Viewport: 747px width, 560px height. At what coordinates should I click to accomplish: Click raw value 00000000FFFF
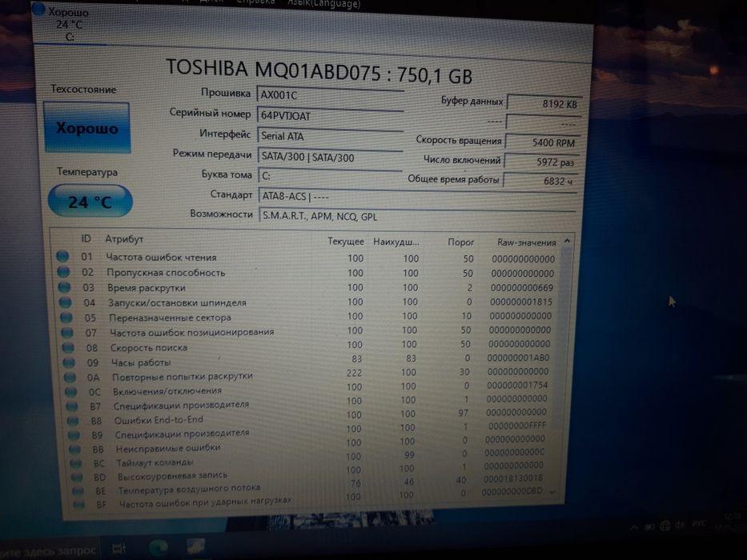517,426
